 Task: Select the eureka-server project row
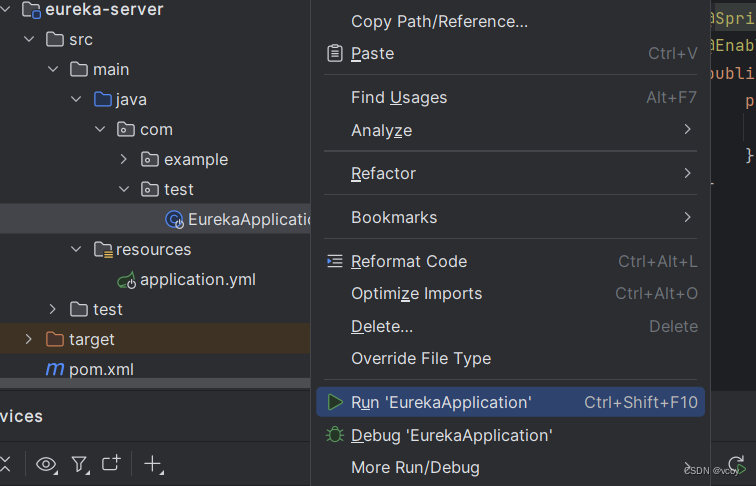tap(155, 10)
